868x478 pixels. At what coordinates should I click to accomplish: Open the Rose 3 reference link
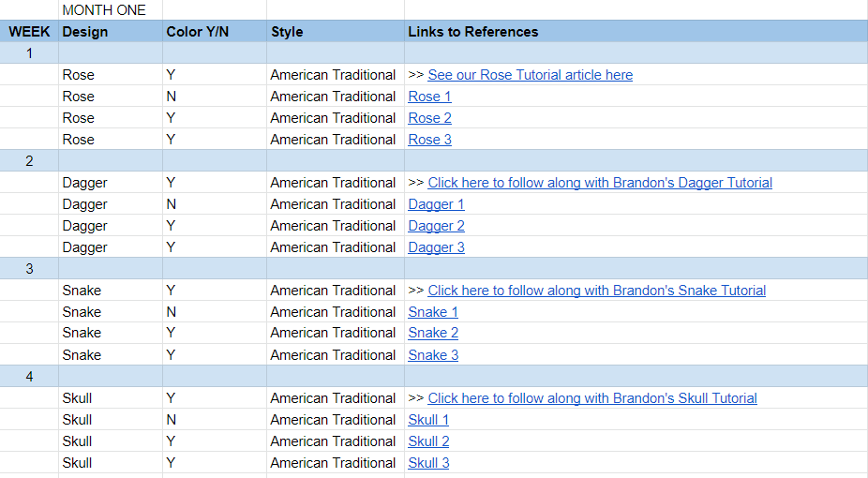(x=429, y=140)
